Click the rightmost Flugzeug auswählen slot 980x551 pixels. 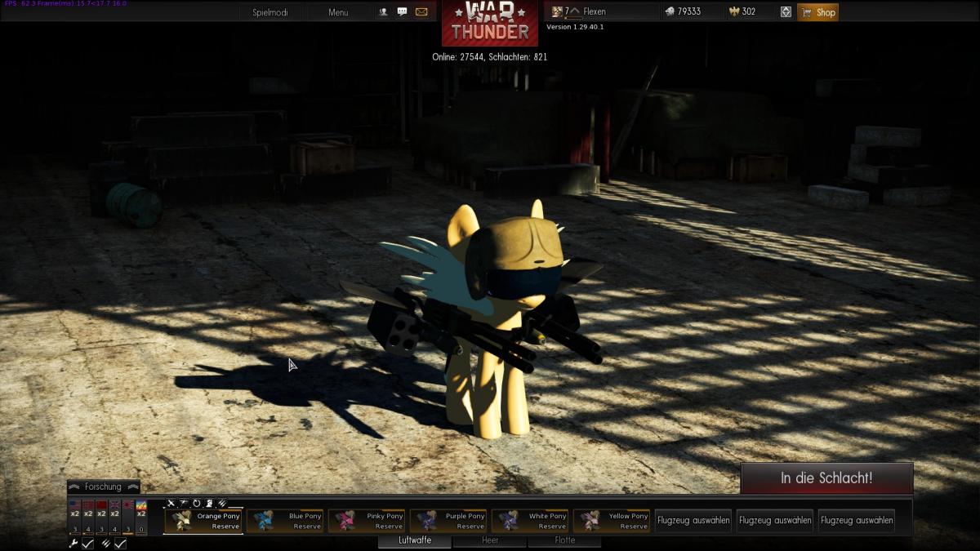[857, 521]
